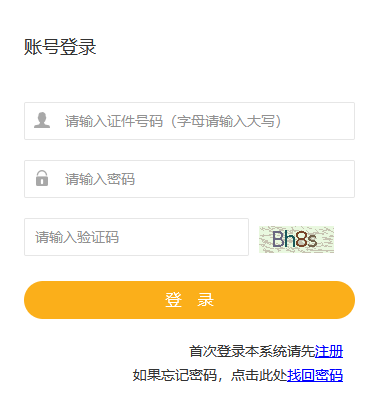Click the padlock icon in password field
This screenshot has height=398, width=382.
[x=42, y=178]
